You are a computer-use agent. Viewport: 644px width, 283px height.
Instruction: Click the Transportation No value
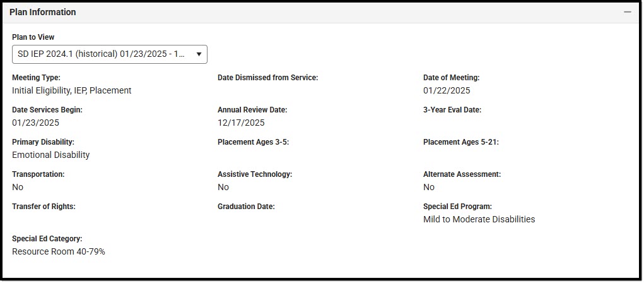tap(18, 187)
